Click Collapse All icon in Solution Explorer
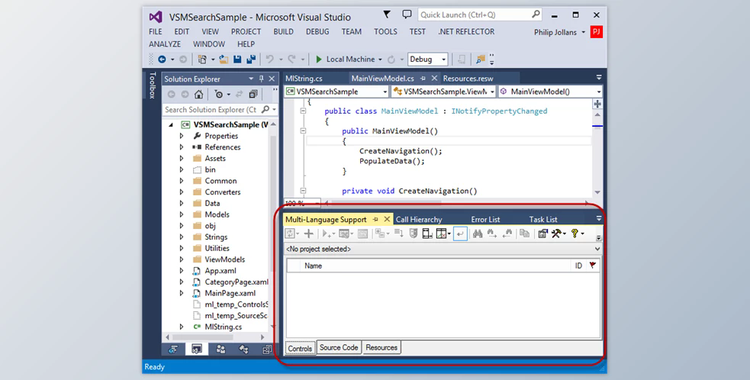 click(x=253, y=94)
